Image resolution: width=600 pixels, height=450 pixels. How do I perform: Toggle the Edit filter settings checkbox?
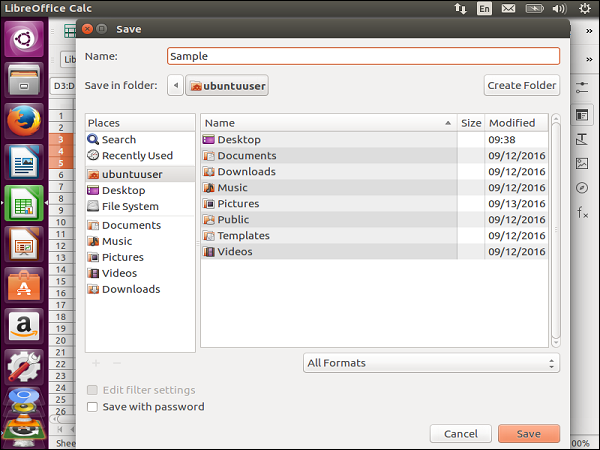coord(93,390)
